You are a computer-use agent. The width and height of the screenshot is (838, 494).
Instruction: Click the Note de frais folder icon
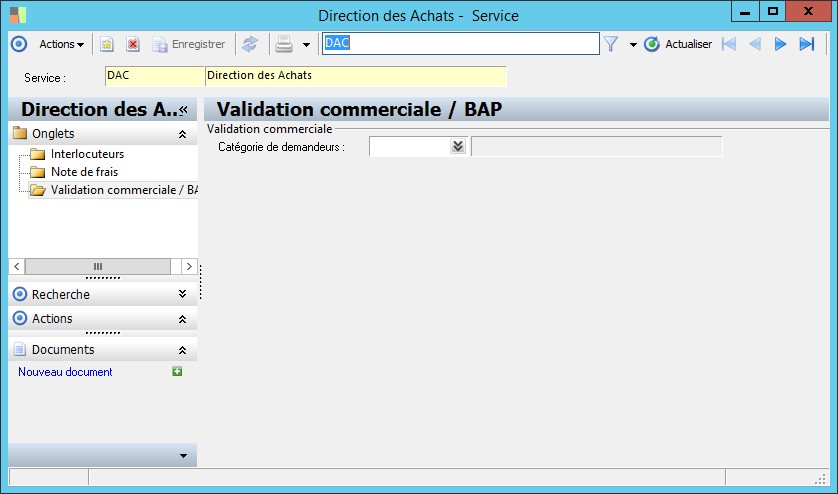37,172
